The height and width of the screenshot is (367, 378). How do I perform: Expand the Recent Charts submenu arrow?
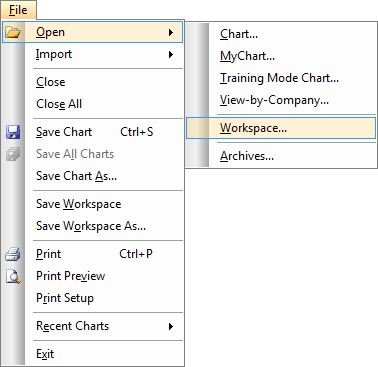click(x=171, y=326)
